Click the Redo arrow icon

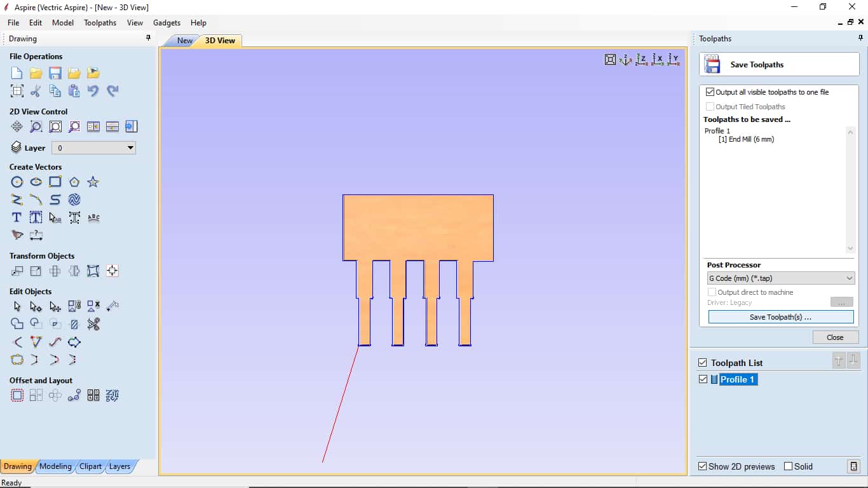[x=112, y=91]
